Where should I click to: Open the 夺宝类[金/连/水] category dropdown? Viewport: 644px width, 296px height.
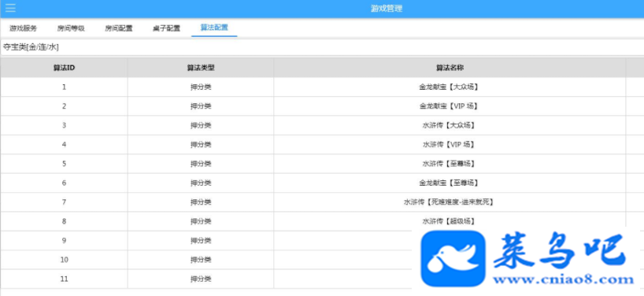click(322, 47)
